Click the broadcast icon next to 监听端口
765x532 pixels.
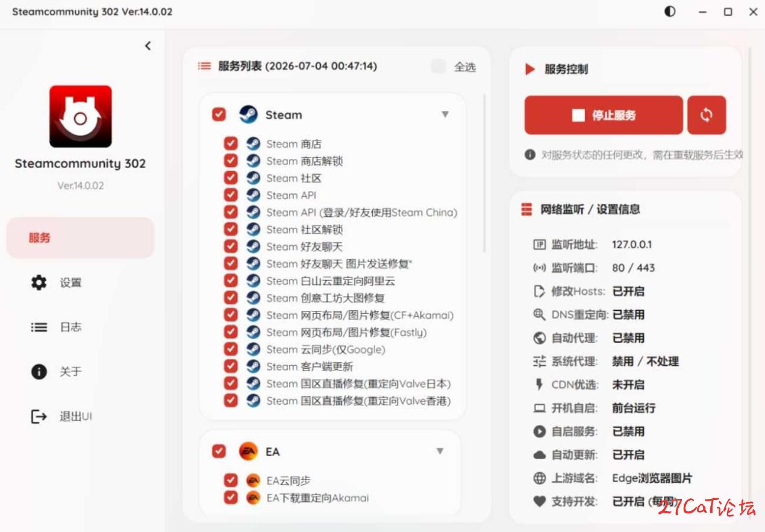(x=539, y=268)
